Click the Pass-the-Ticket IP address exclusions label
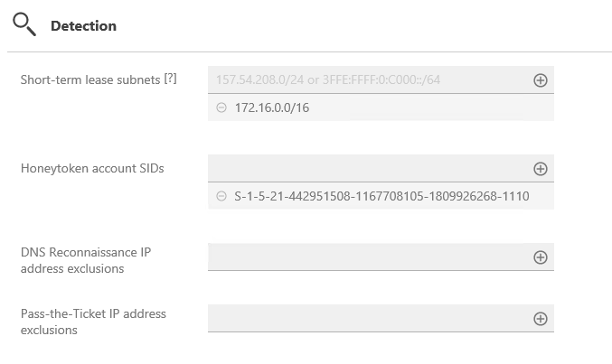Viewport: 612px width, 364px height. pyautogui.click(x=93, y=322)
